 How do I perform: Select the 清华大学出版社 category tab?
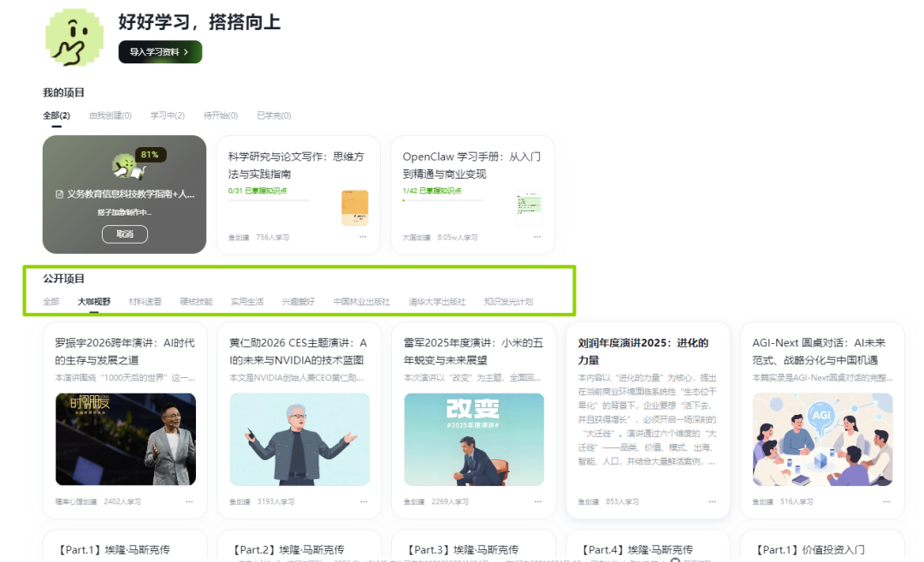[437, 302]
